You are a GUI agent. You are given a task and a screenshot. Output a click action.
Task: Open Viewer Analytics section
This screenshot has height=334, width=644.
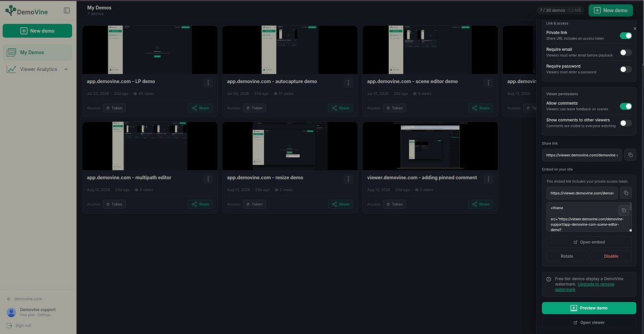point(37,69)
